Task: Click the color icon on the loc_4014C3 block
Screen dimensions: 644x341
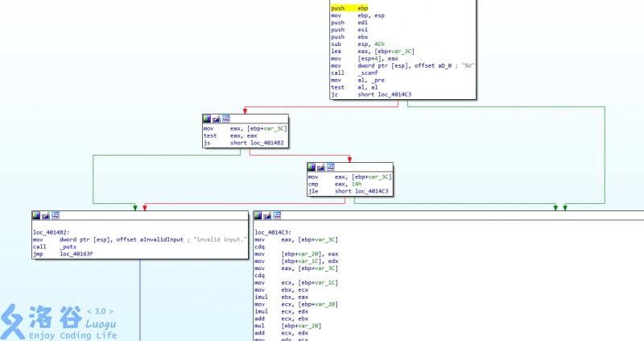Action: coord(258,215)
